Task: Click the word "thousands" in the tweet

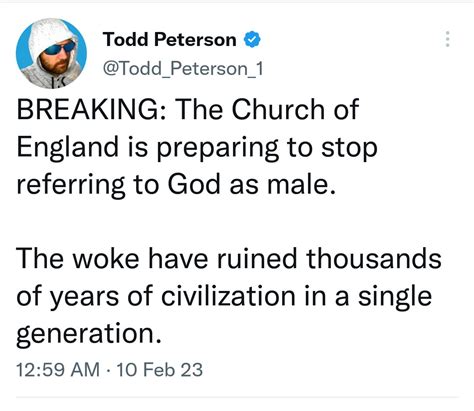Action: (374, 259)
